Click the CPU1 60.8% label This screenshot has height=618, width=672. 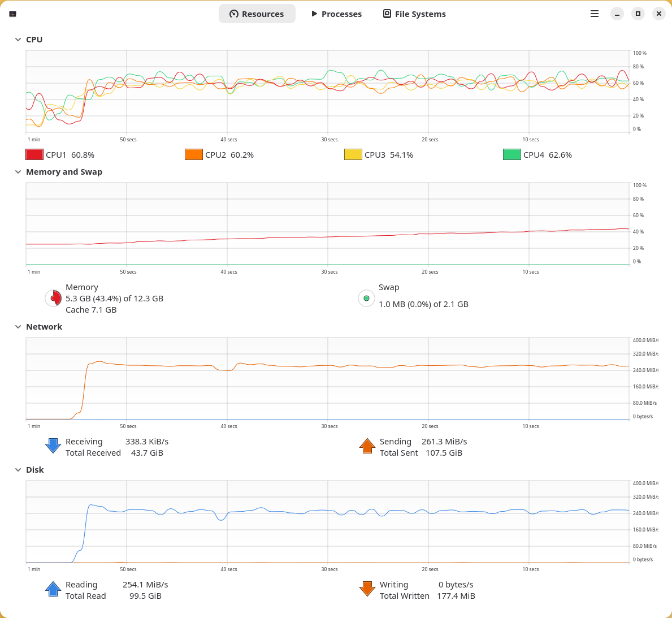click(x=70, y=154)
